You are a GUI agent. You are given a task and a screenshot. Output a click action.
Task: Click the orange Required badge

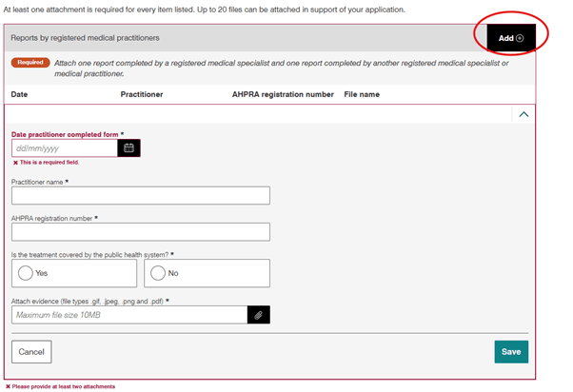pos(30,63)
